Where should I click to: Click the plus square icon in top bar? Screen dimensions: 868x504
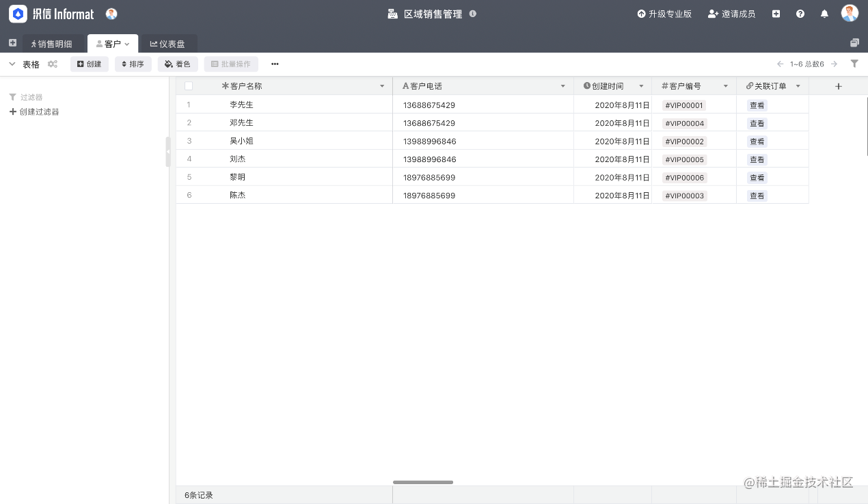pyautogui.click(x=776, y=14)
